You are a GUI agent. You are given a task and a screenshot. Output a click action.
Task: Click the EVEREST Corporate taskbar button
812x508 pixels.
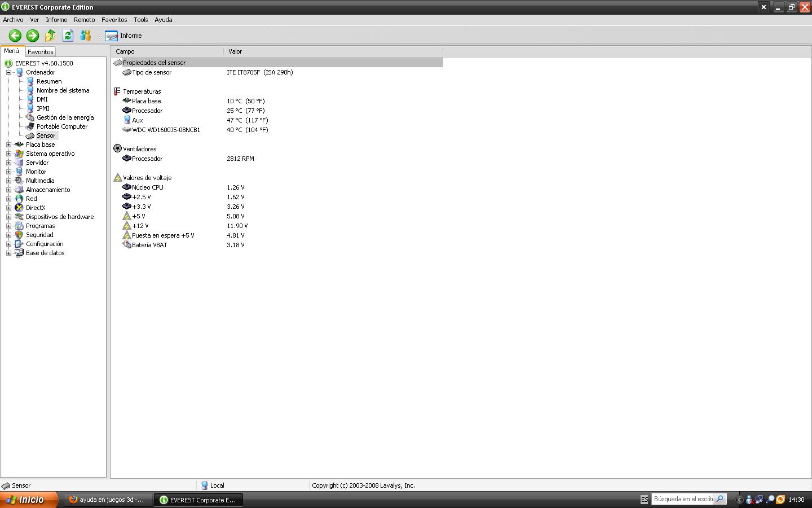click(198, 500)
